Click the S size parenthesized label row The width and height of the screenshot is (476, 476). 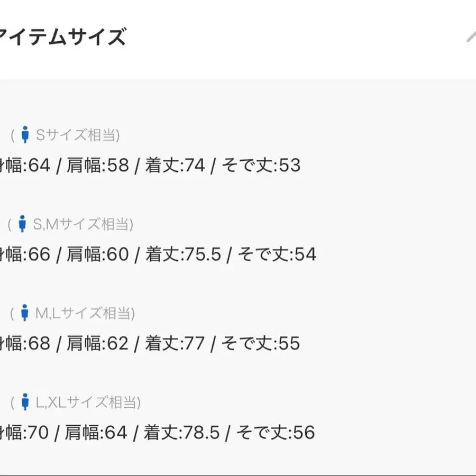(66, 135)
